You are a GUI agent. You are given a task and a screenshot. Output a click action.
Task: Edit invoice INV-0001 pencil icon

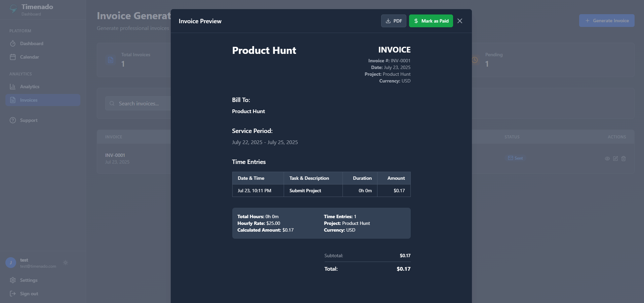point(615,159)
